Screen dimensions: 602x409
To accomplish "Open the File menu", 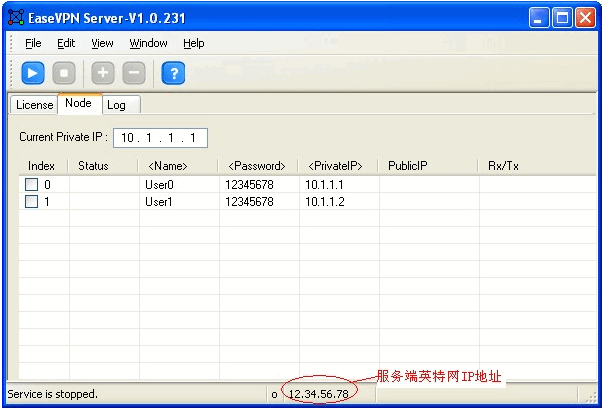I will tap(33, 43).
